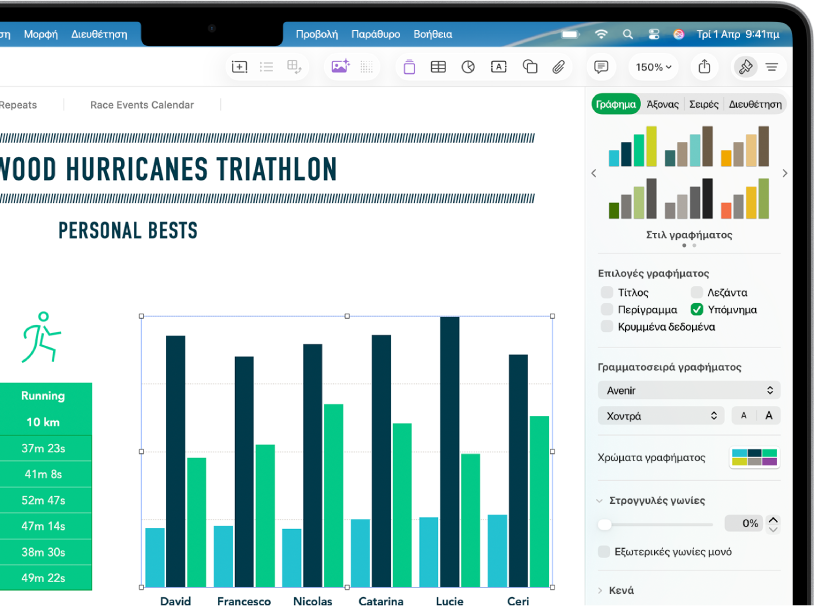Viewport: 814px width, 606px height.
Task: Open the 150% zoom dropdown
Action: pyautogui.click(x=654, y=67)
